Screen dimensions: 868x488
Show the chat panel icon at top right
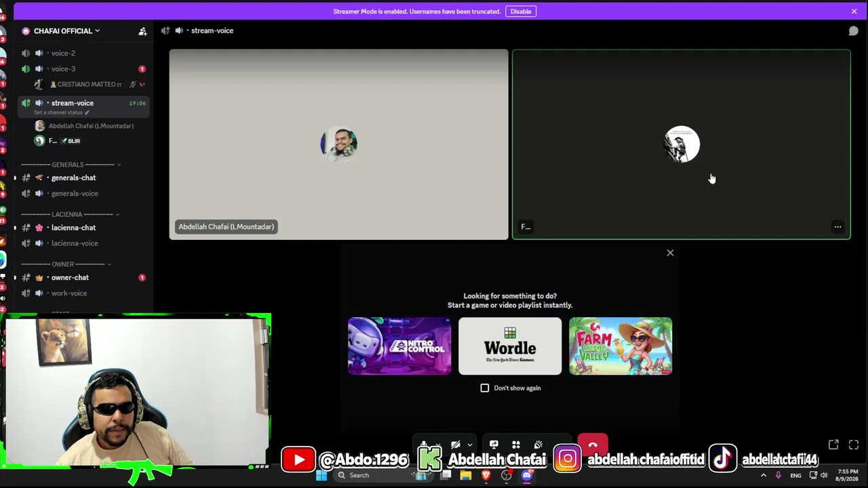coord(854,31)
